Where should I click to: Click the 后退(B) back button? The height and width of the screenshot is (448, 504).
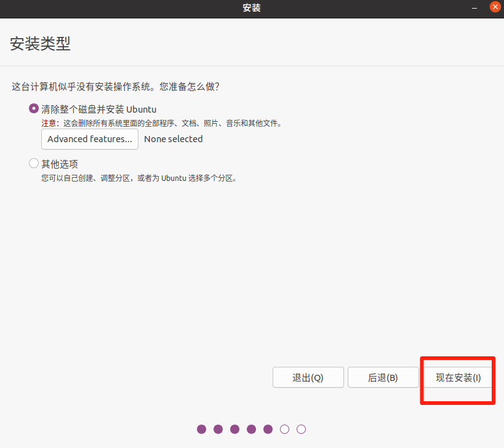click(383, 377)
